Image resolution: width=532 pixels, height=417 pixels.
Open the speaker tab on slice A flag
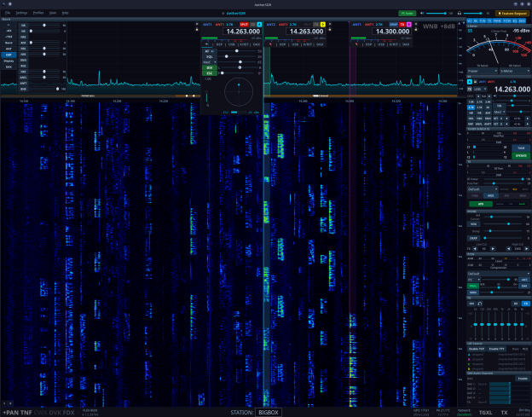click(x=207, y=44)
